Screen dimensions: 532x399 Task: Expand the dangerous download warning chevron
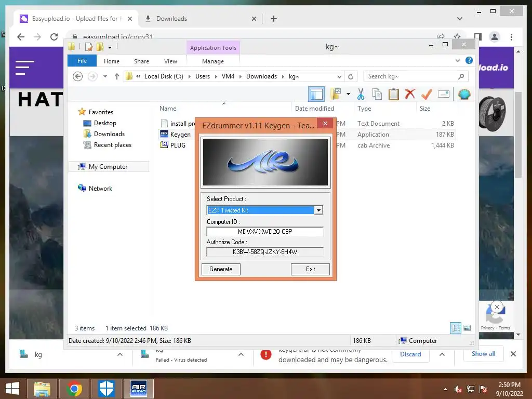tap(442, 354)
